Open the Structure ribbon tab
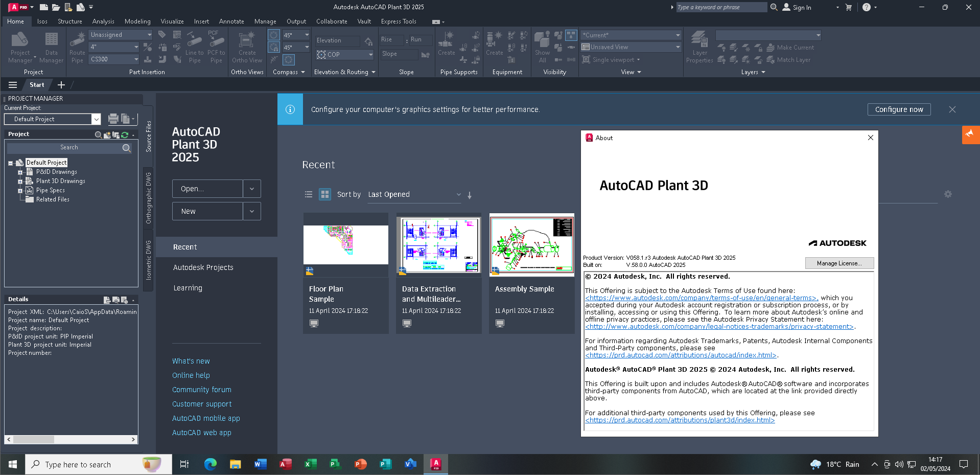Viewport: 980px width, 475px height. click(70, 21)
